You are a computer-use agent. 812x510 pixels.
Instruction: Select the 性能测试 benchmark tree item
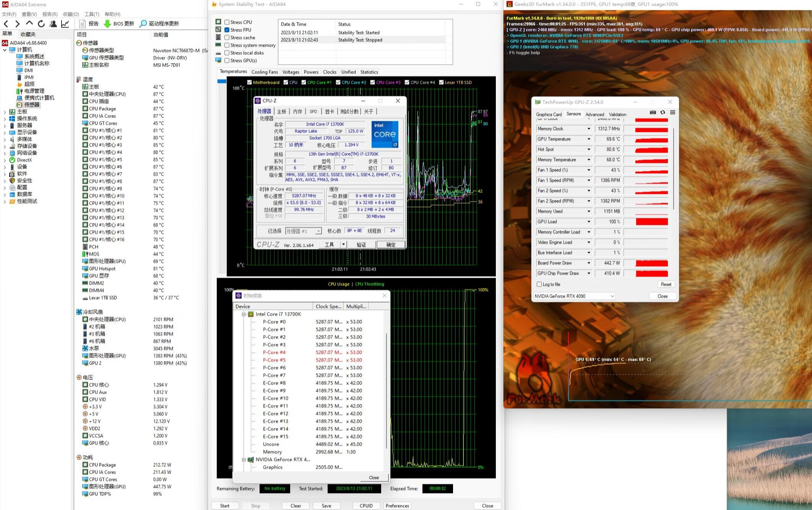coord(23,201)
